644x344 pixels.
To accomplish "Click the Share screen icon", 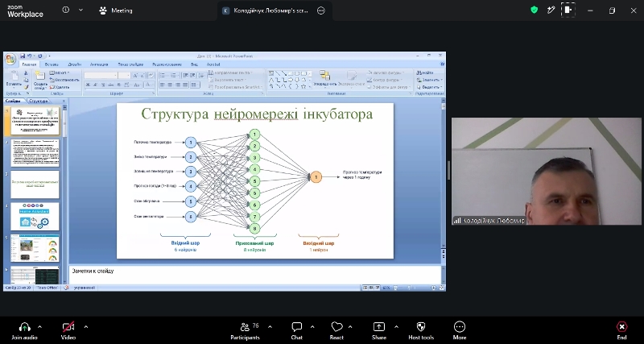I will 378,327.
